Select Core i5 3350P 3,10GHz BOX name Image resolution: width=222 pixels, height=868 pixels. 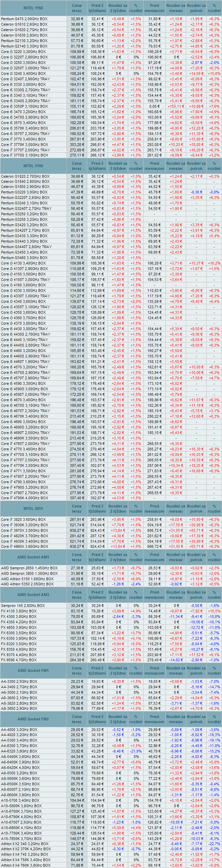tap(24, 106)
